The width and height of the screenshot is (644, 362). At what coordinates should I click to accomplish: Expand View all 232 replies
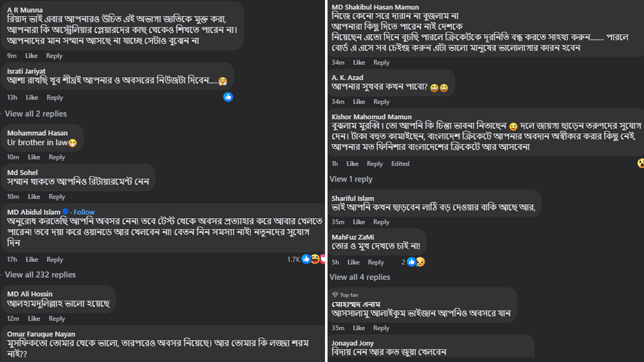click(x=40, y=275)
